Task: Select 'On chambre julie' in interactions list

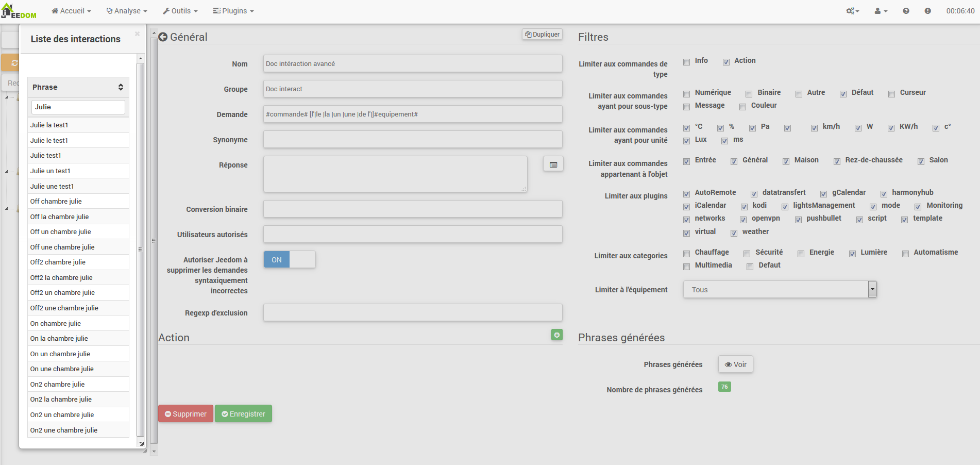Action: (x=56, y=323)
